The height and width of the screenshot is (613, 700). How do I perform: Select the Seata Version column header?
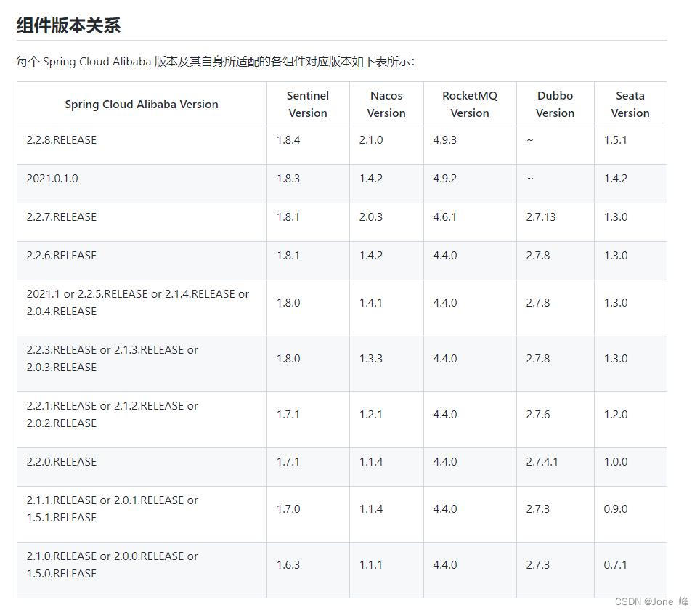pyautogui.click(x=630, y=104)
